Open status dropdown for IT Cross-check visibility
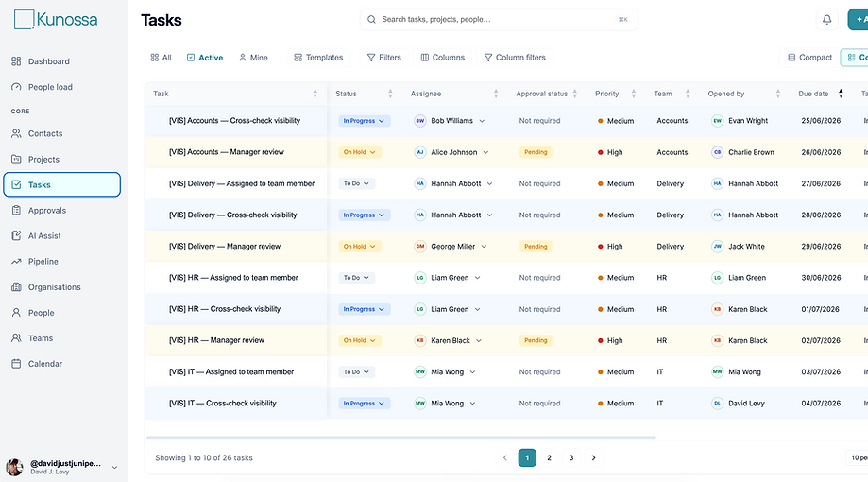The image size is (868, 482). 365,404
